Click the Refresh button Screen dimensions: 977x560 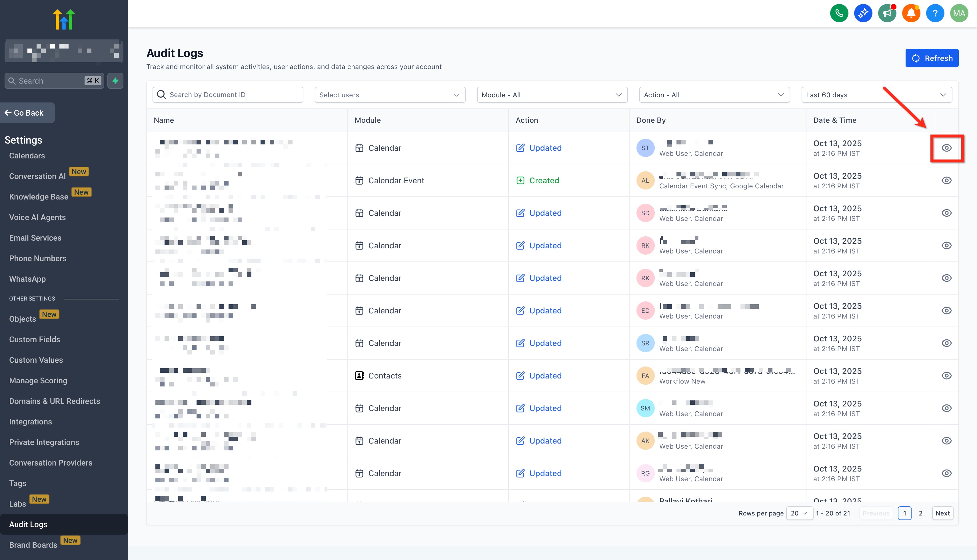tap(932, 58)
